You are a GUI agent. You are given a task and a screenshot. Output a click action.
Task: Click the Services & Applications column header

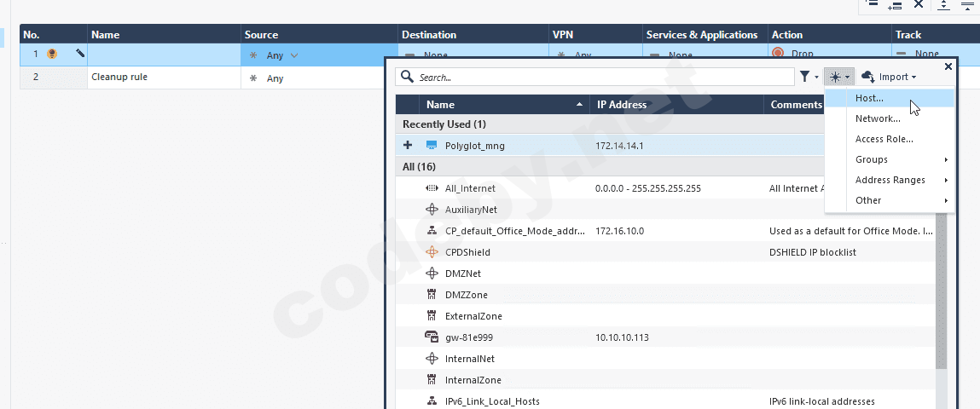coord(705,34)
